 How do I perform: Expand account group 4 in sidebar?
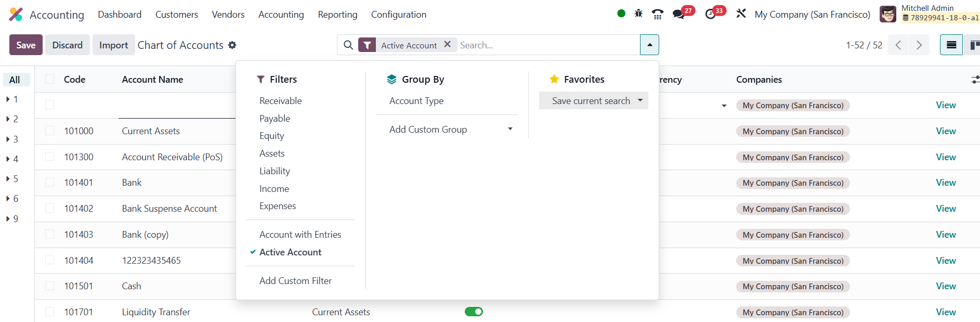[x=8, y=159]
